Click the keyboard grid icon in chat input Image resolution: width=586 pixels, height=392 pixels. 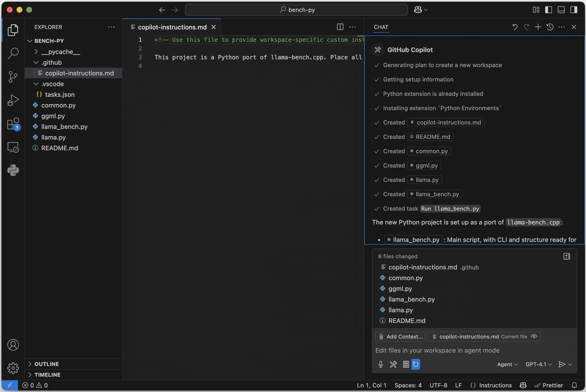click(x=406, y=364)
